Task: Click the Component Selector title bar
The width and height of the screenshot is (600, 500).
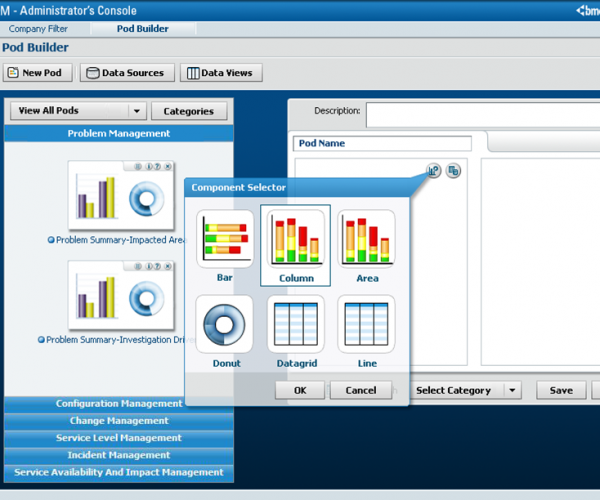Action: click(x=297, y=187)
